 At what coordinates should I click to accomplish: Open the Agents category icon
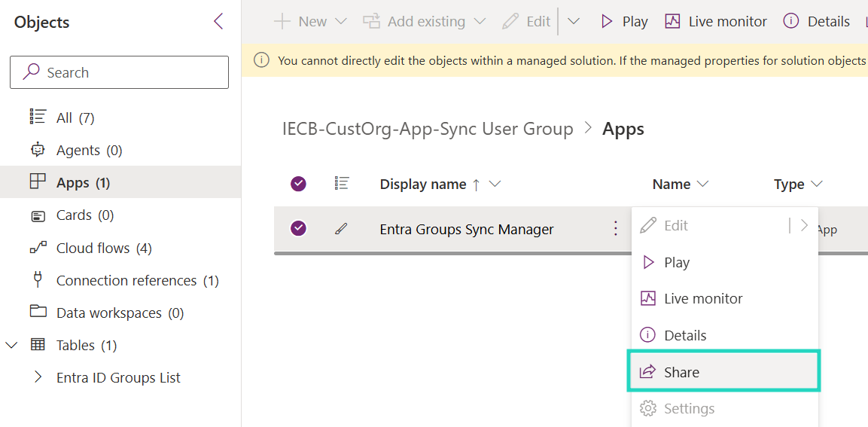pyautogui.click(x=38, y=150)
